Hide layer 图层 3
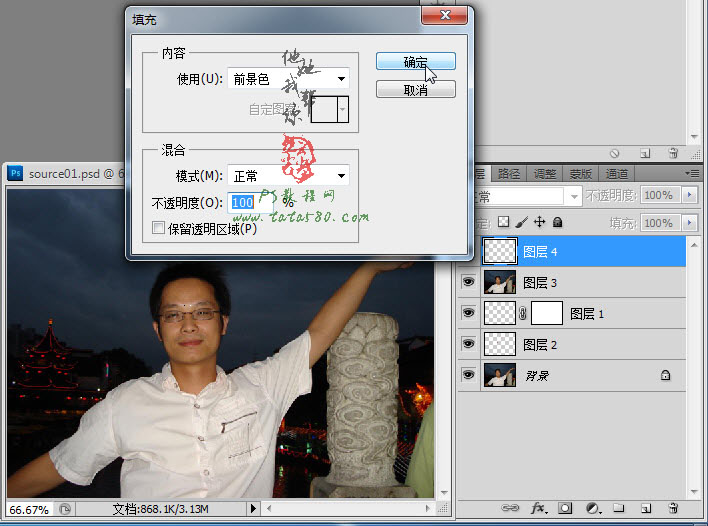This screenshot has height=526, width=708. pyautogui.click(x=469, y=282)
